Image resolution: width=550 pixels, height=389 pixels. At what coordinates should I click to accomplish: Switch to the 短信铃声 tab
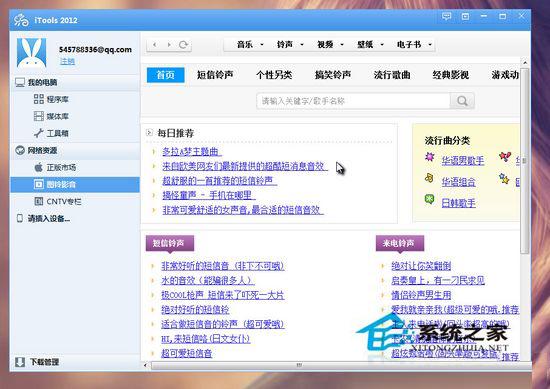pos(215,75)
